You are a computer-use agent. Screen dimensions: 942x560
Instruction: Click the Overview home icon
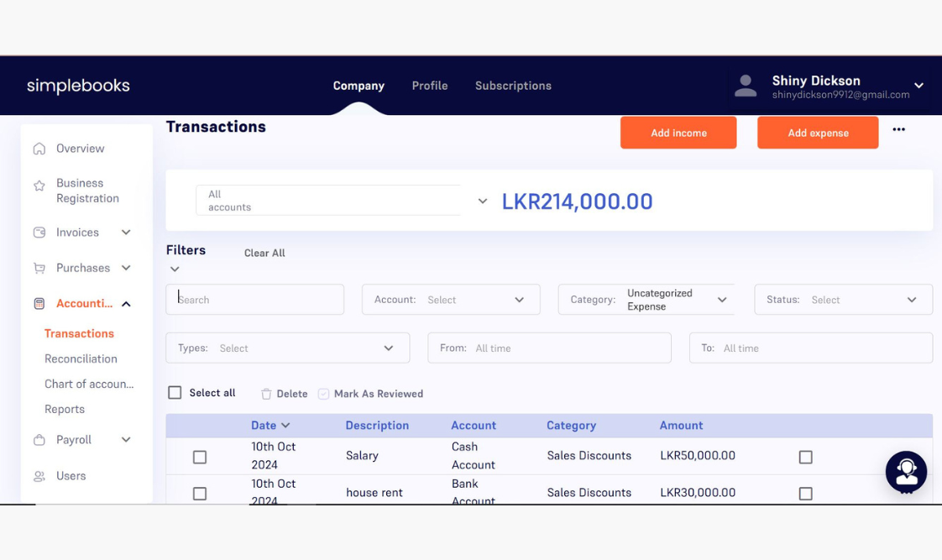pyautogui.click(x=39, y=149)
